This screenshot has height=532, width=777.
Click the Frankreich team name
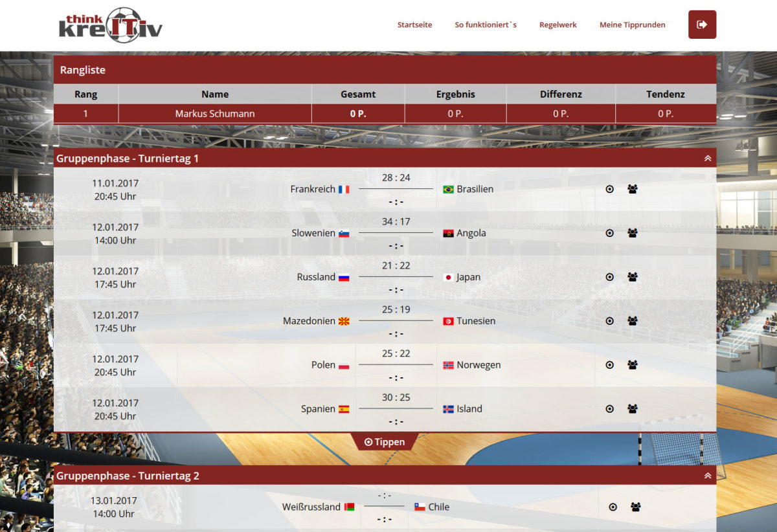click(x=313, y=189)
